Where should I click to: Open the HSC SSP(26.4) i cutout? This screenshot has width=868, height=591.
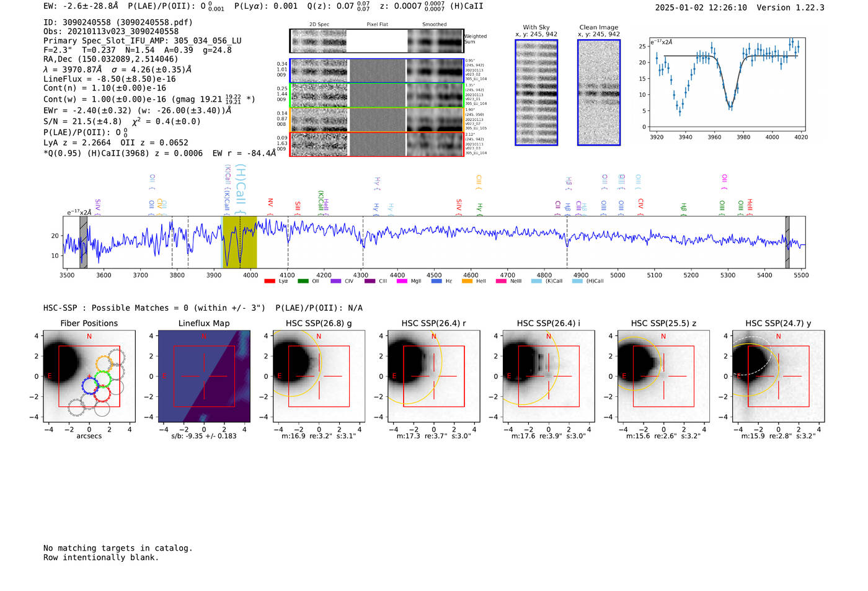[x=548, y=376]
